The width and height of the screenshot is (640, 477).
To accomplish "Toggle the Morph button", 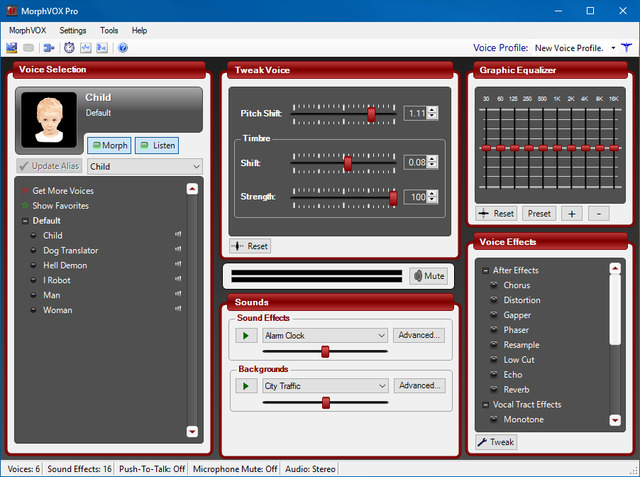I will point(110,146).
